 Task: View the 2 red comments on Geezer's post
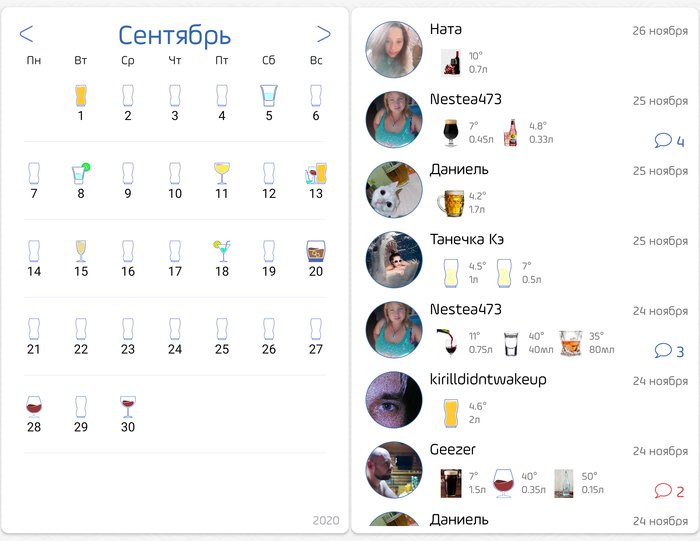coord(669,491)
